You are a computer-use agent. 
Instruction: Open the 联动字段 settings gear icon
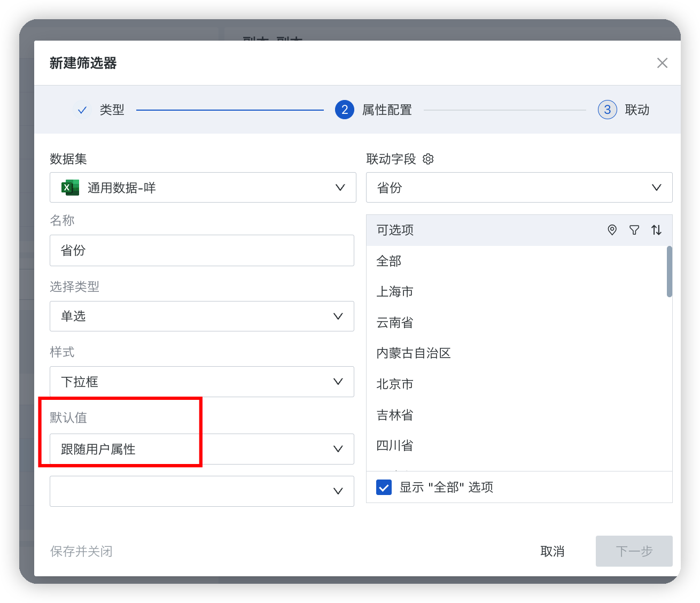click(x=428, y=159)
